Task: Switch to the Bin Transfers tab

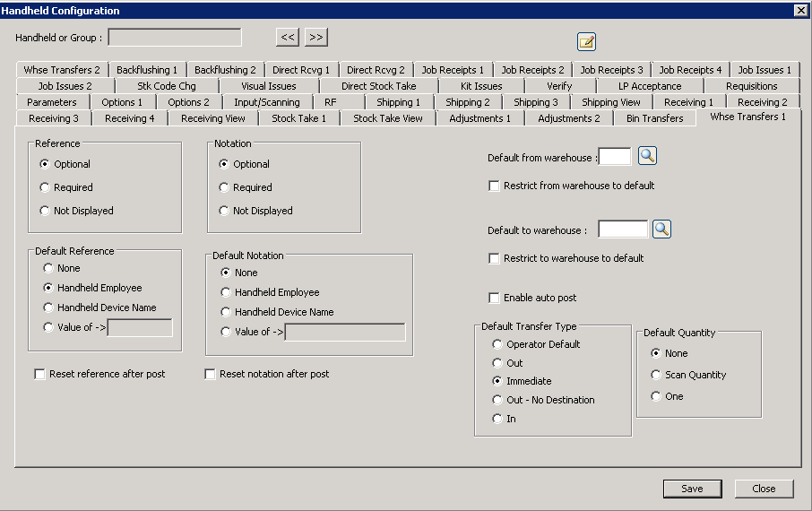Action: (654, 118)
